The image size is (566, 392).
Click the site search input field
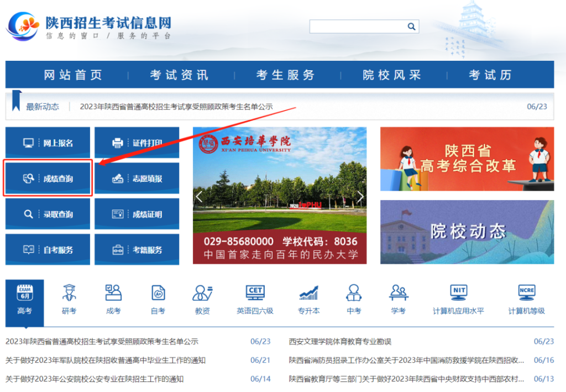[357, 27]
